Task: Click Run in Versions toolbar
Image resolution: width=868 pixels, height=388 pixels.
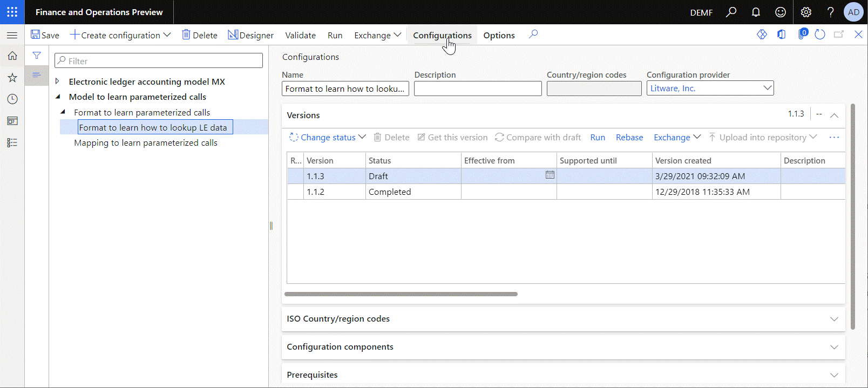Action: [x=598, y=137]
